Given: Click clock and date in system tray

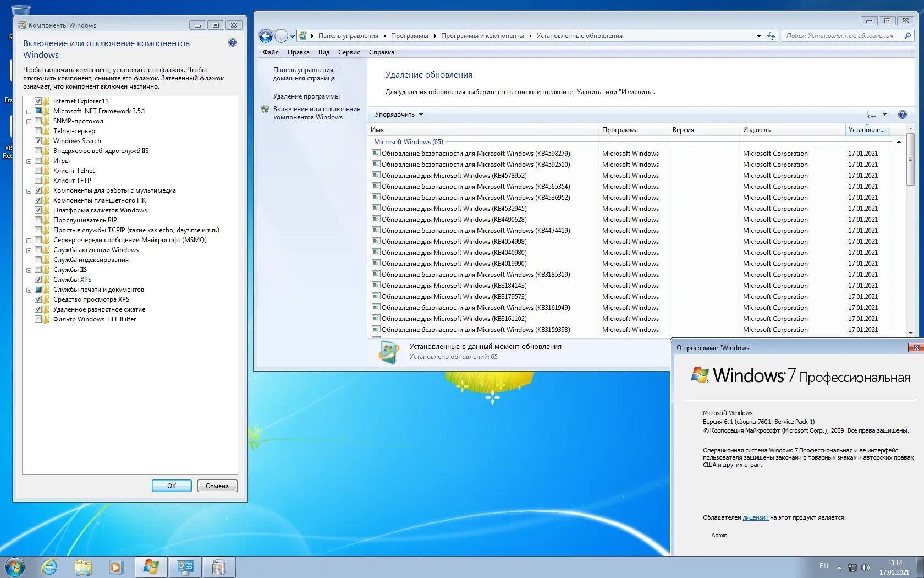Looking at the screenshot, I should tap(894, 568).
